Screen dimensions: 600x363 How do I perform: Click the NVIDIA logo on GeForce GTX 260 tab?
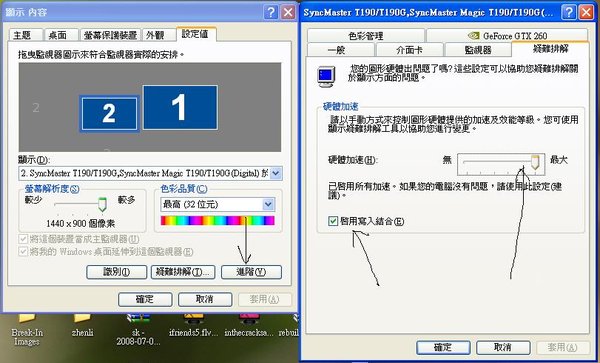coord(474,36)
